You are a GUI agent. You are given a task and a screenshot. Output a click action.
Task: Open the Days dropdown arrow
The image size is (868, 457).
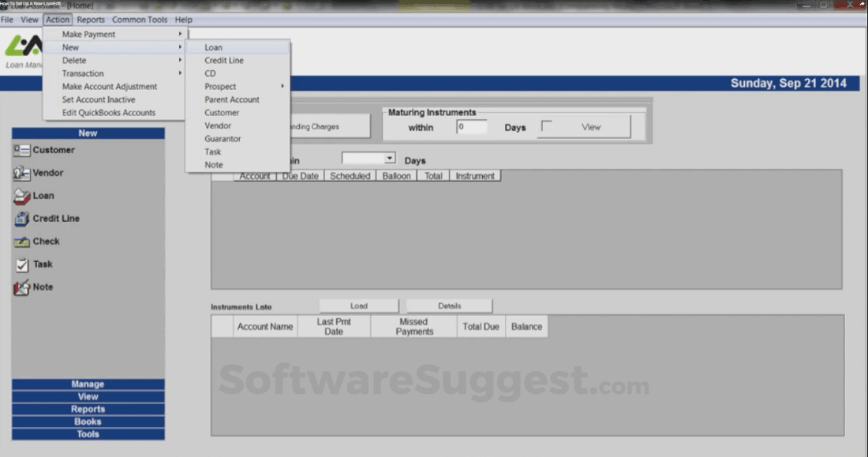390,159
